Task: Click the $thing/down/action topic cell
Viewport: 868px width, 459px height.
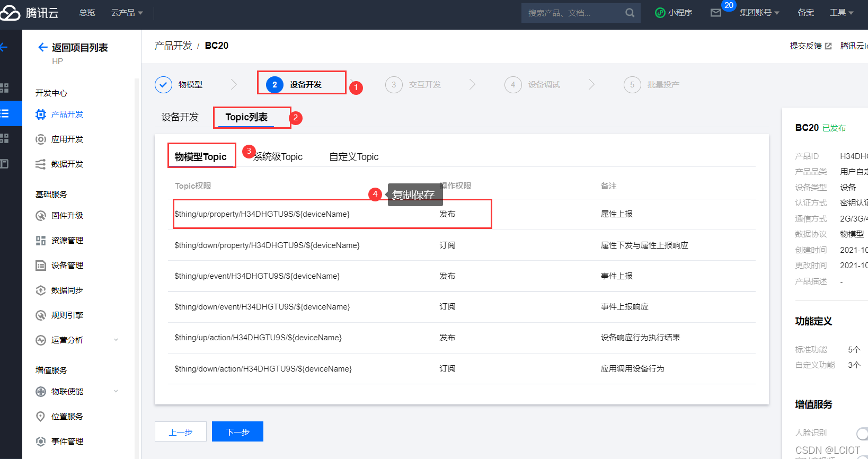Action: coord(263,369)
